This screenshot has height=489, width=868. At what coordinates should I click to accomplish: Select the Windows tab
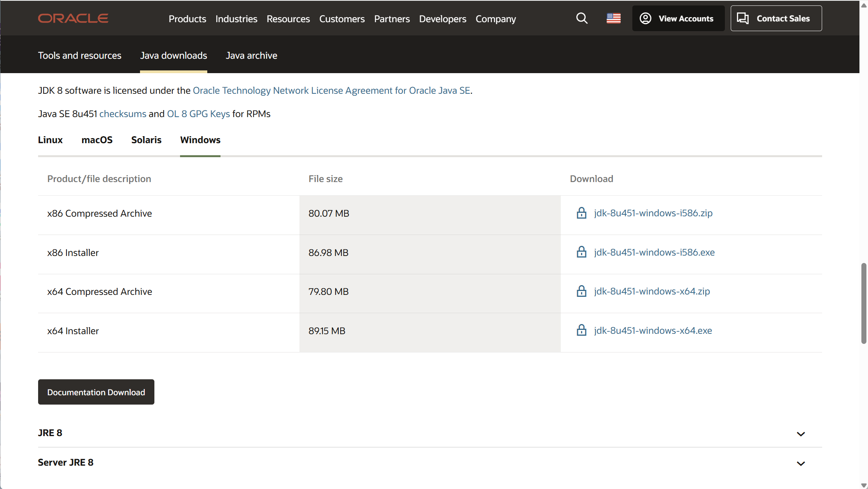point(200,140)
